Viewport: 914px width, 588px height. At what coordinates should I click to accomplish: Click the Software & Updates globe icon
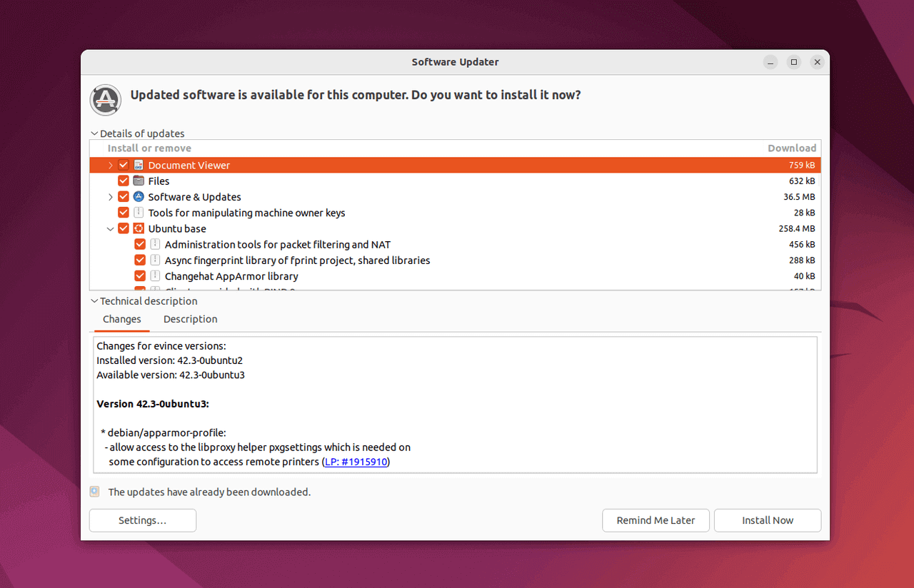click(x=139, y=197)
